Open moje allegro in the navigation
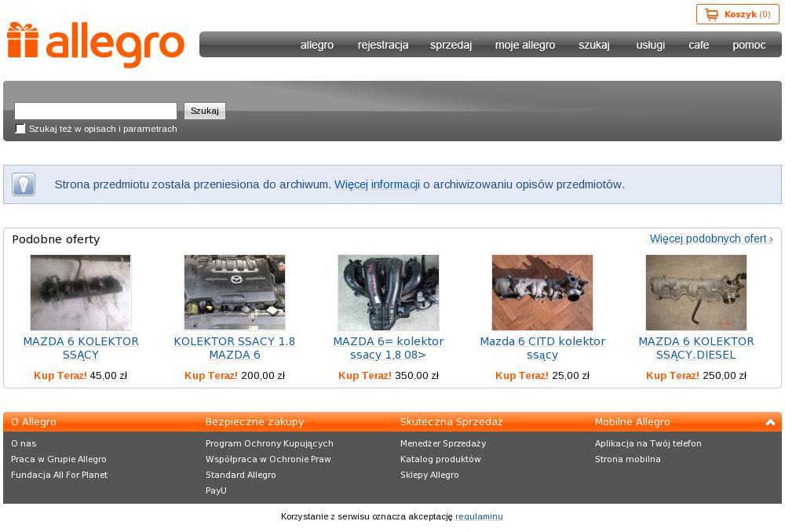The height and width of the screenshot is (532, 785). tap(525, 45)
